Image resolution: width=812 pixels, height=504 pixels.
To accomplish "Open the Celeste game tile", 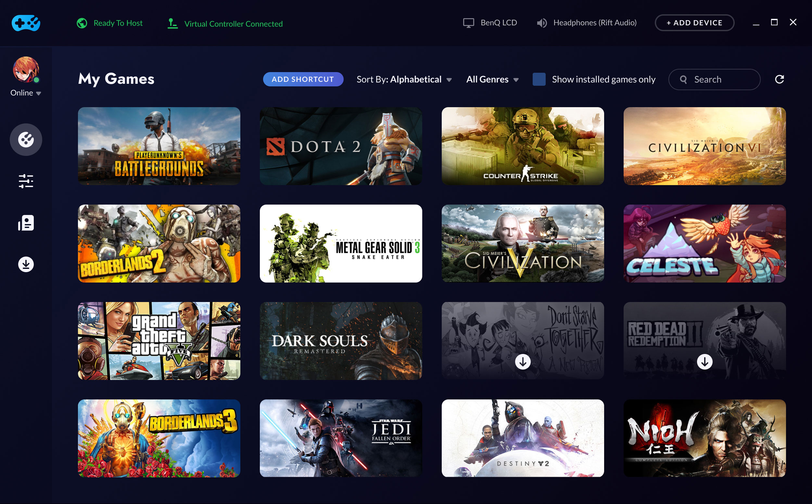I will pos(705,244).
